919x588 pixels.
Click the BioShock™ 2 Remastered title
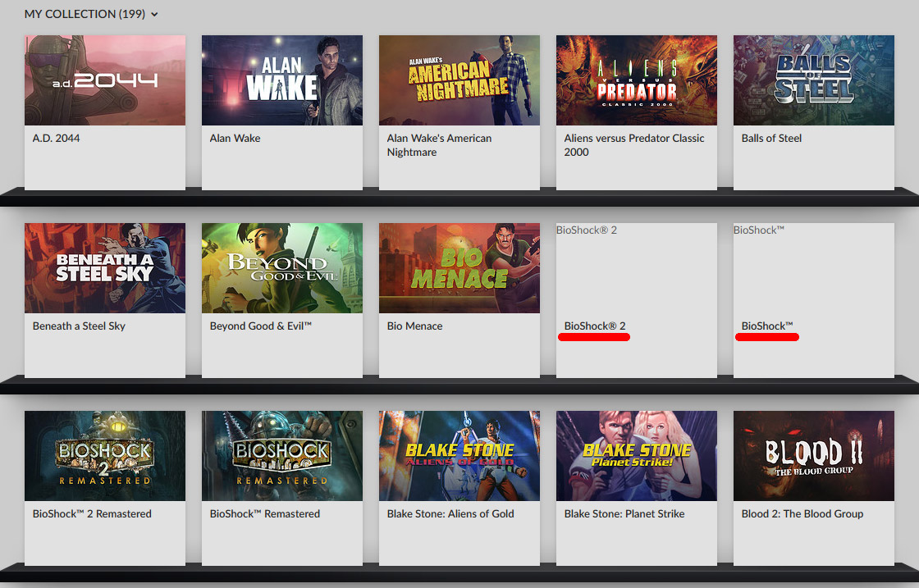click(x=92, y=513)
